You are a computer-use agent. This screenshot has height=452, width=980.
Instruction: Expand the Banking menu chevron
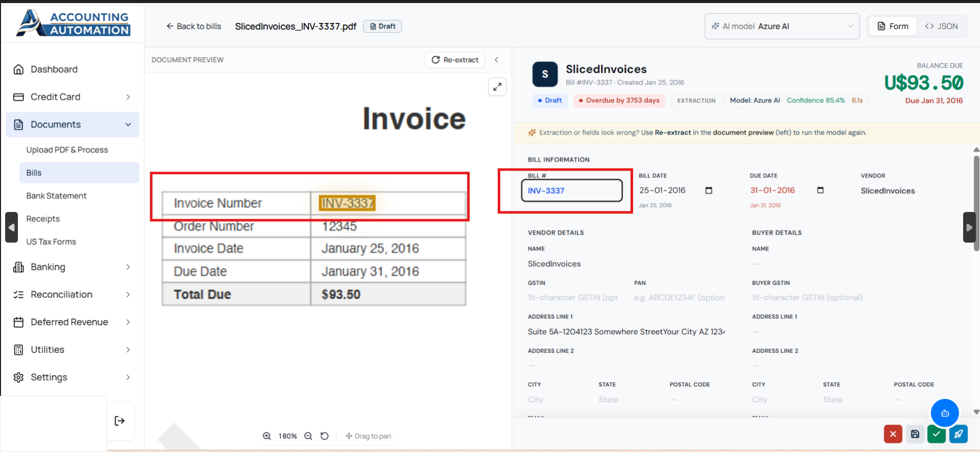[x=128, y=267]
